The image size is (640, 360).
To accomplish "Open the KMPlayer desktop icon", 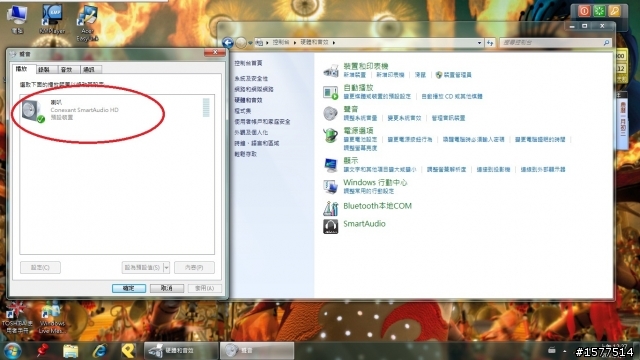I will (52, 20).
